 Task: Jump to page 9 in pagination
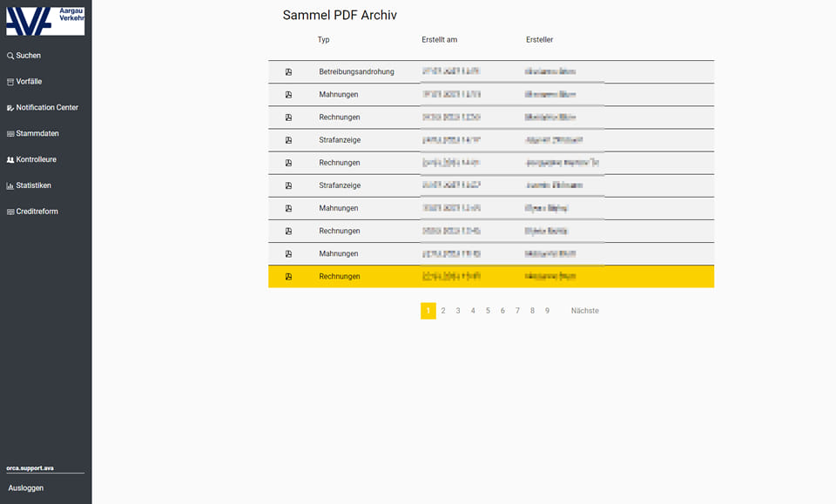[x=547, y=311]
